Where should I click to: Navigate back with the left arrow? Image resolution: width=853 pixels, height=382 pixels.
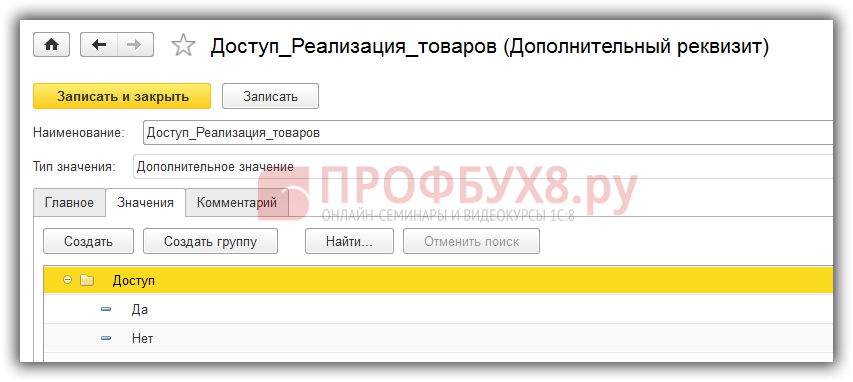pyautogui.click(x=99, y=45)
